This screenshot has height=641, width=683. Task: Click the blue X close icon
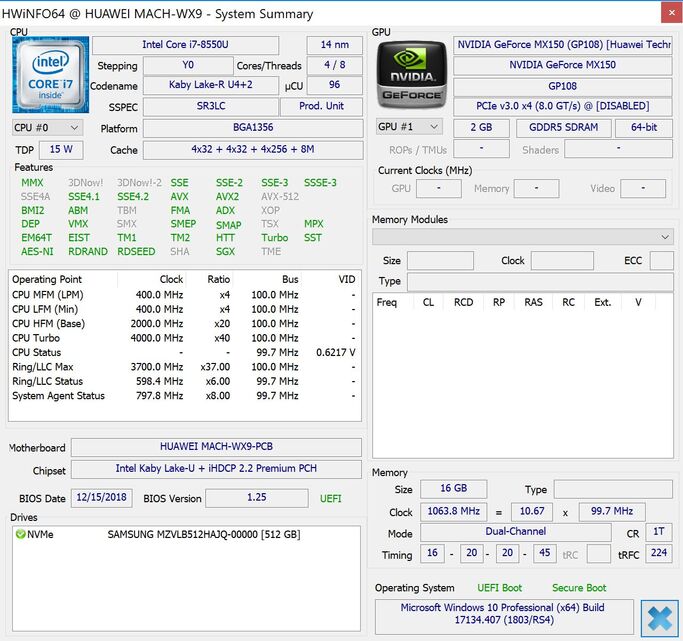point(659,618)
